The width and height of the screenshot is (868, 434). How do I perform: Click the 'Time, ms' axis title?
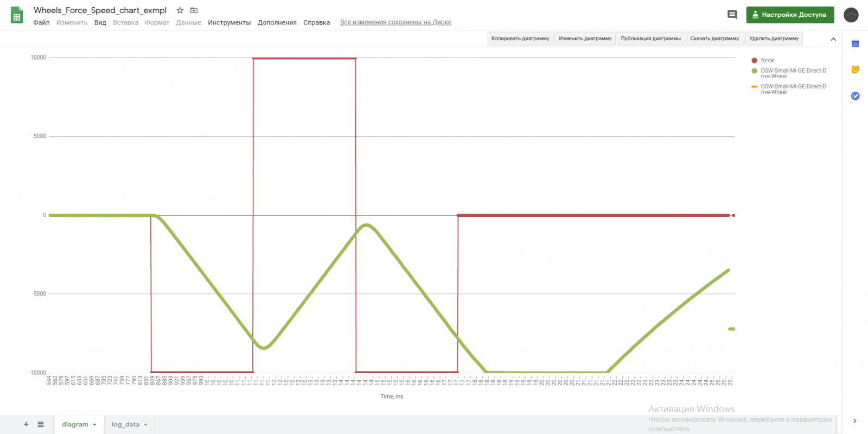pyautogui.click(x=392, y=397)
